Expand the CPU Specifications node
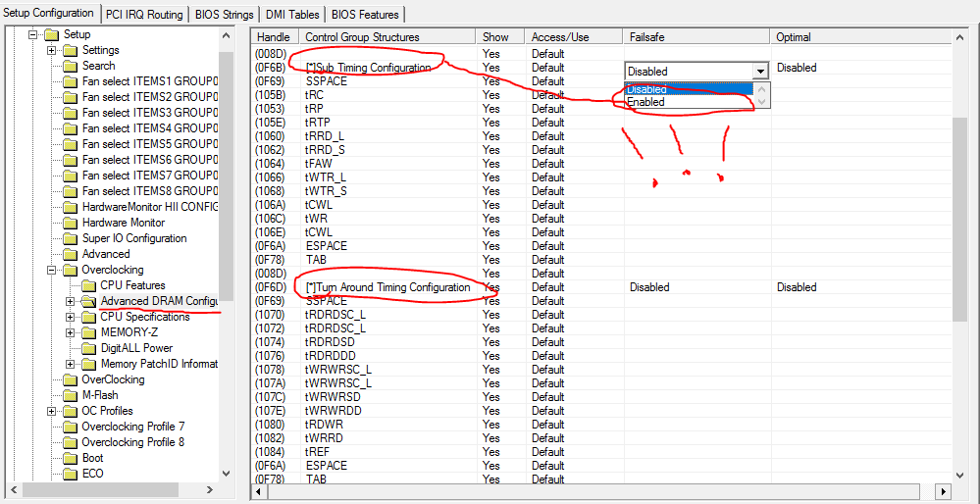This screenshot has width=980, height=504. tap(71, 318)
